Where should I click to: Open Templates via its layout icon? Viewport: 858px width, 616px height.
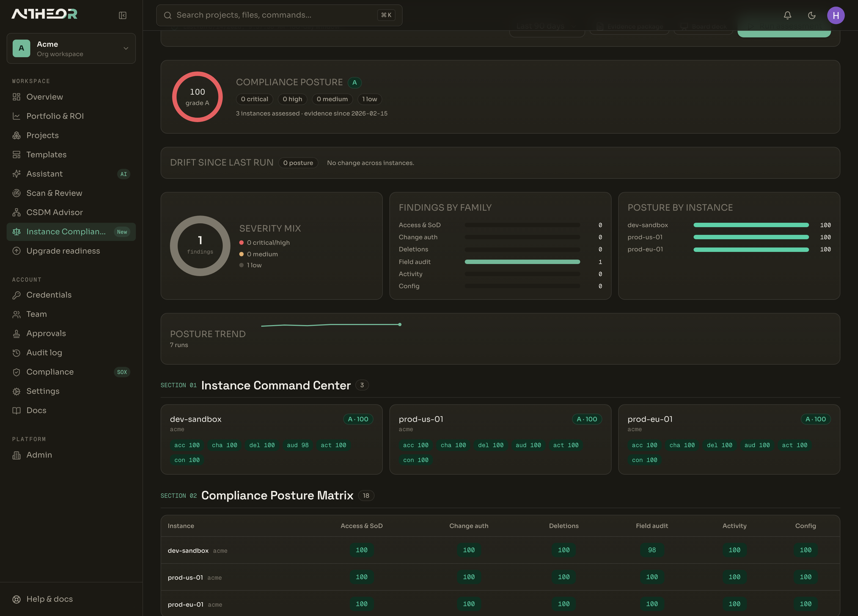point(16,155)
